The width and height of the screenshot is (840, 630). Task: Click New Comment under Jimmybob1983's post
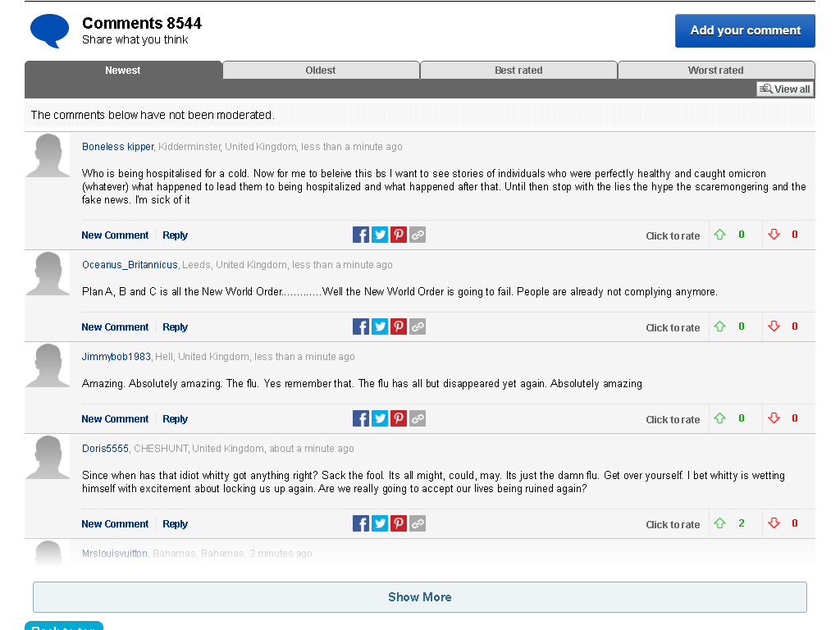pyautogui.click(x=115, y=419)
